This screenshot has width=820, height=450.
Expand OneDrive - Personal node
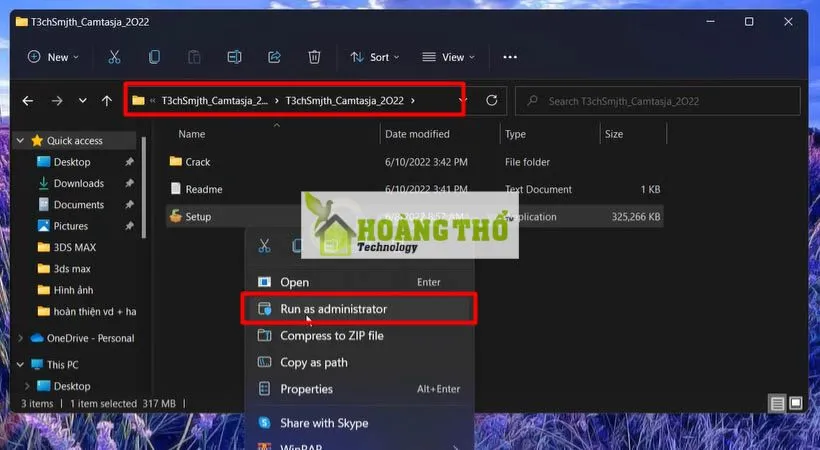[20, 338]
